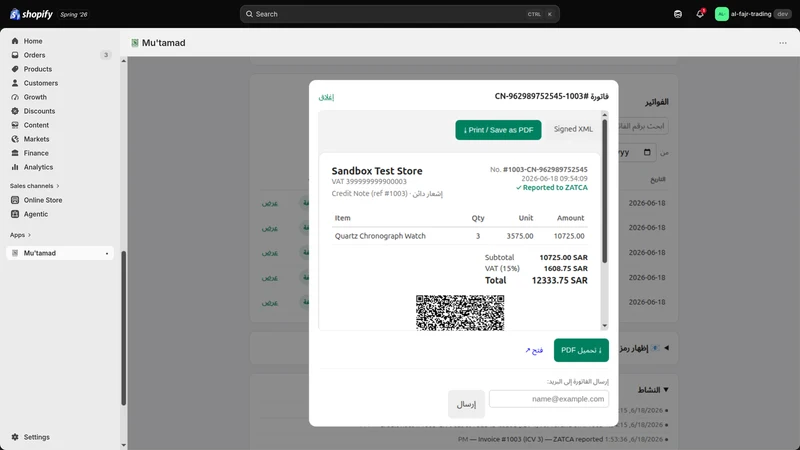The width and height of the screenshot is (800, 450).
Task: Click Print / Save as PDF button
Action: click(x=498, y=130)
